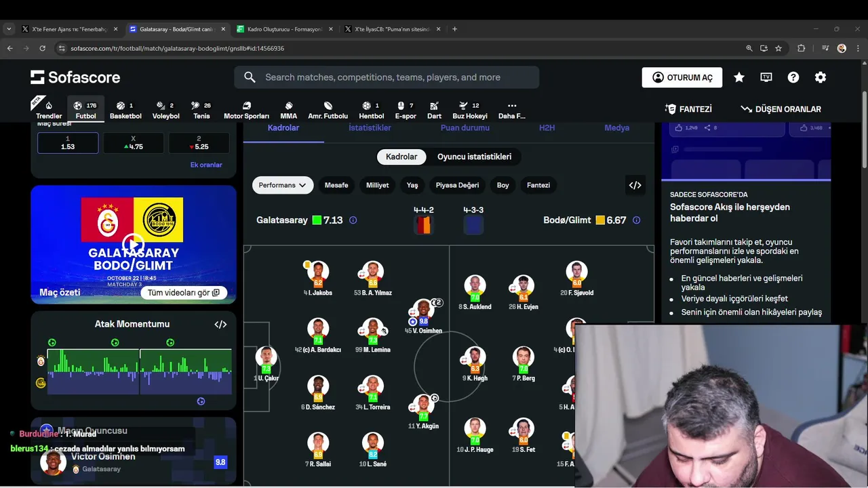Open the Motor Sporları category
This screenshot has height=488, width=868.
pyautogui.click(x=246, y=110)
